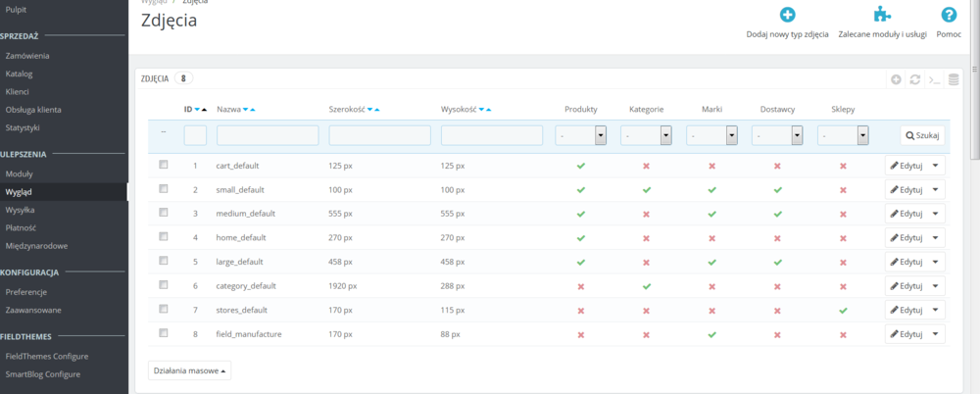Click Produkty red cross for category_default
Image resolution: width=980 pixels, height=394 pixels.
[580, 286]
